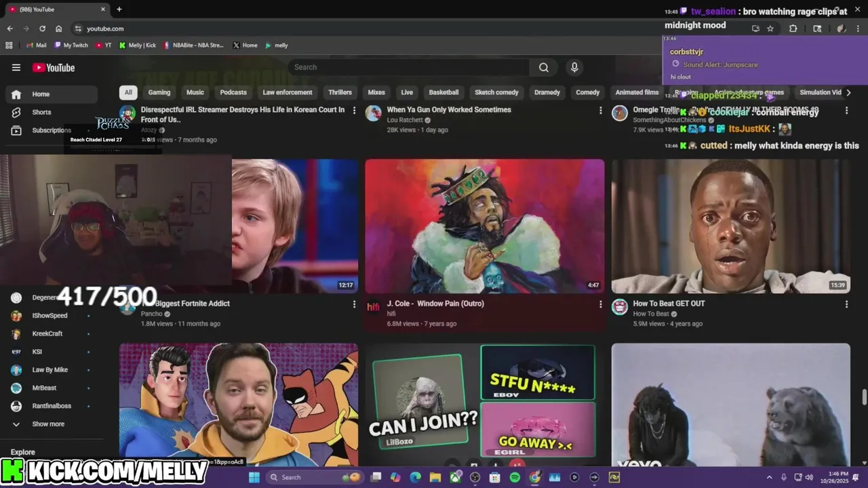Viewport: 868px width, 488px height.
Task: Open options for Biggest Fortnite Addict video
Action: click(354, 304)
